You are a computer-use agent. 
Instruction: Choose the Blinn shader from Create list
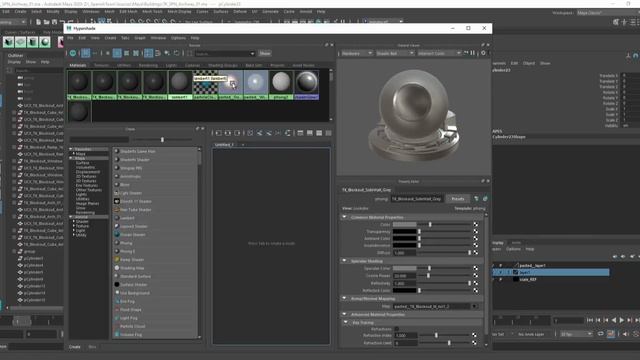[x=125, y=184]
